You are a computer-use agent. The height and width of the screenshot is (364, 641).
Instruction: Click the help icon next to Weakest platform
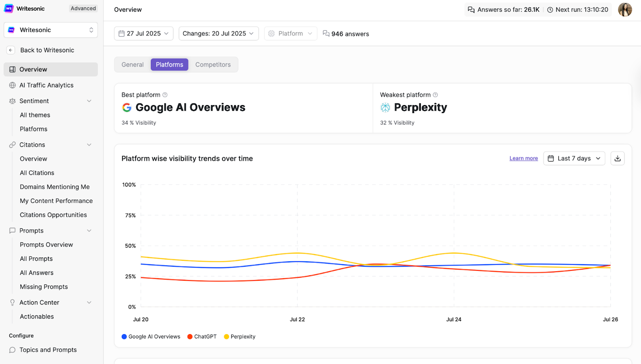point(435,95)
